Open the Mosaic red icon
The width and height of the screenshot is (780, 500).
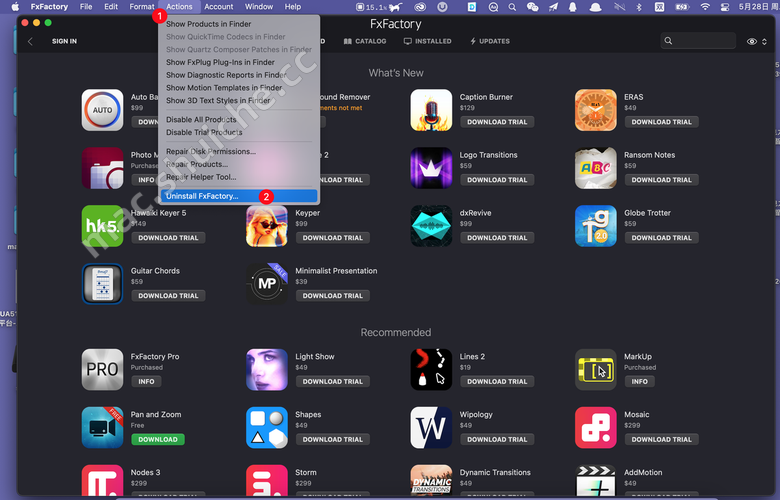[595, 427]
